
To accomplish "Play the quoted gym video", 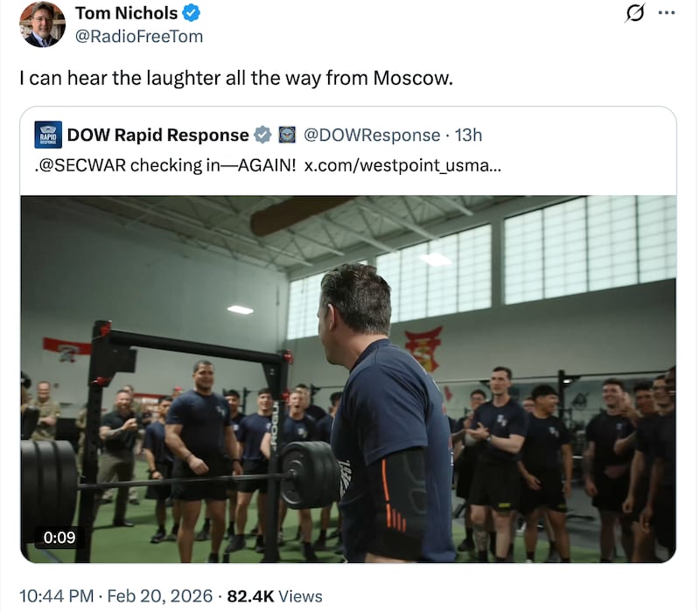I will click(x=348, y=378).
